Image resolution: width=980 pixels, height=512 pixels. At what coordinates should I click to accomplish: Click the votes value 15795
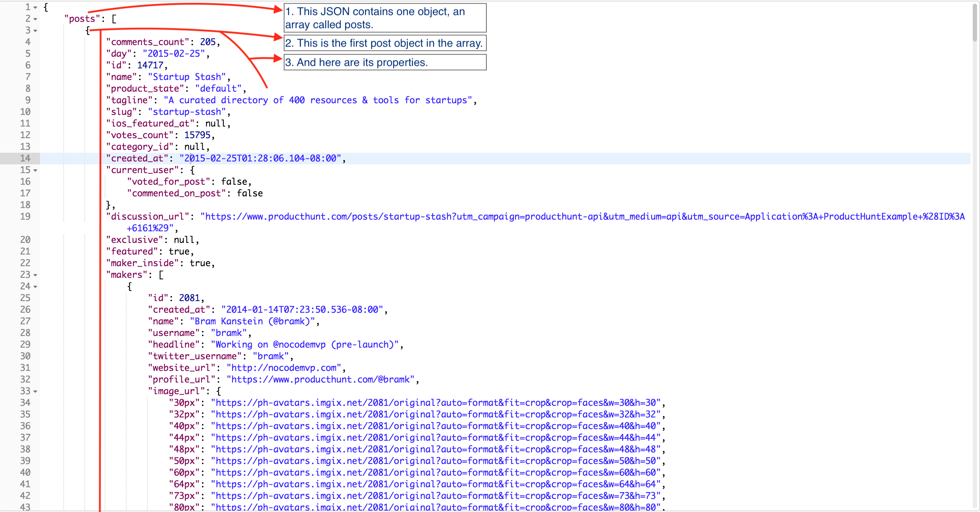pyautogui.click(x=198, y=135)
